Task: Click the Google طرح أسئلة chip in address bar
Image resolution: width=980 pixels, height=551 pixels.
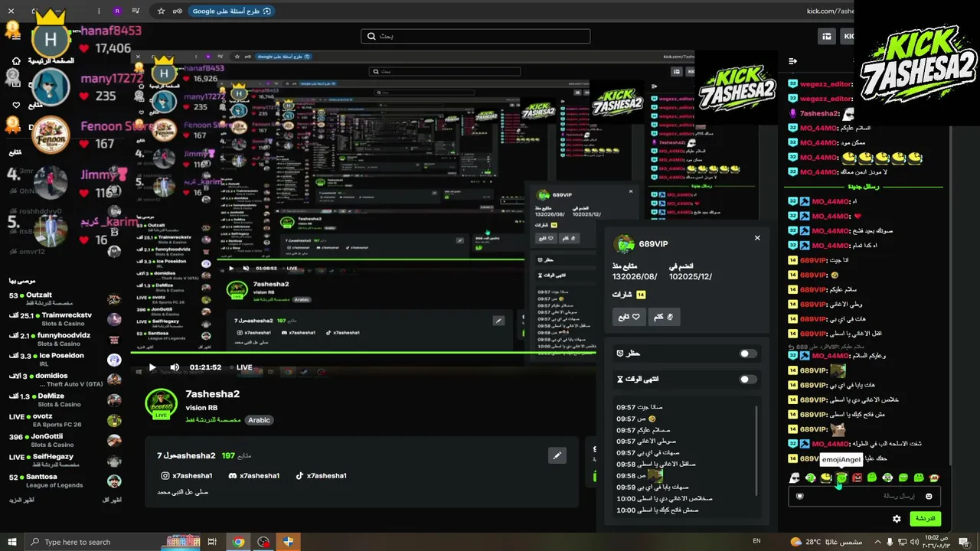Action: click(230, 11)
